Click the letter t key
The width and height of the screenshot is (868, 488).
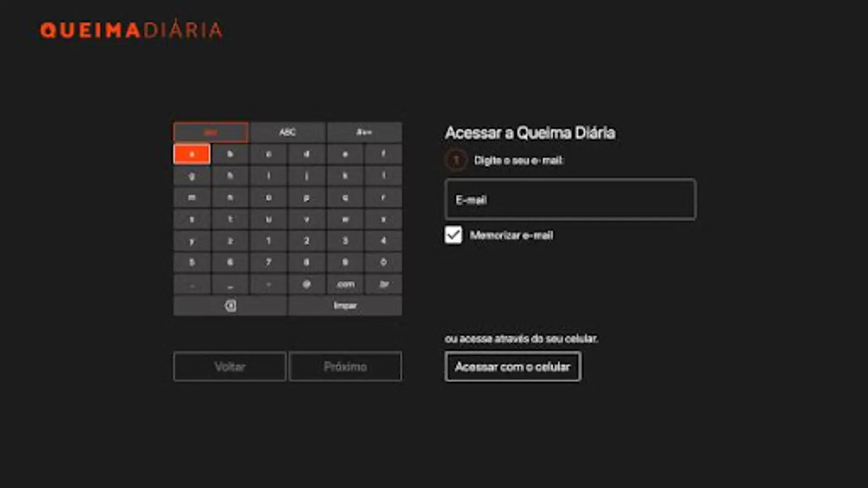coord(230,219)
